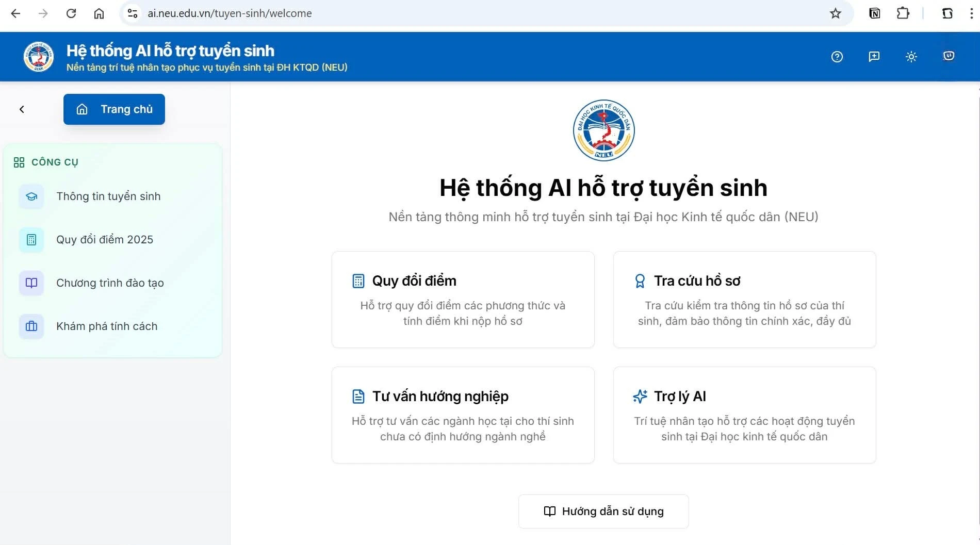This screenshot has width=980, height=545.
Task: Click the CÔNG CỤ grid icon
Action: pyautogui.click(x=19, y=162)
